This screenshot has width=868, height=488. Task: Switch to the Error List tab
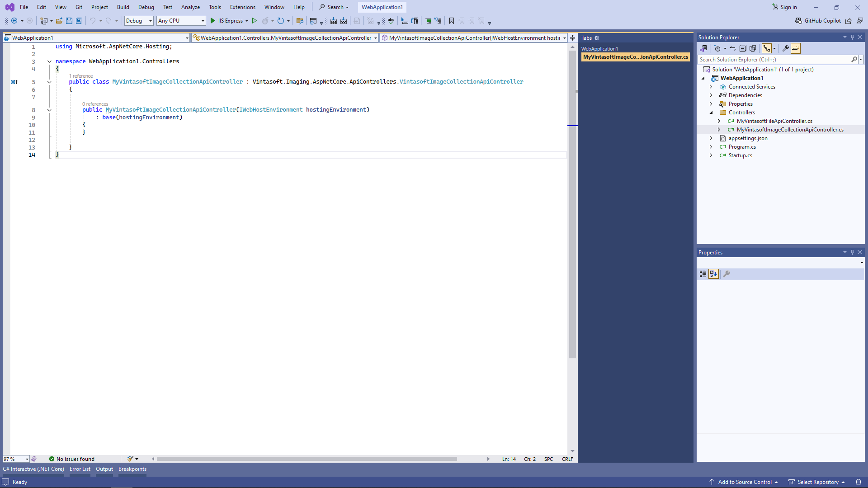pyautogui.click(x=80, y=469)
